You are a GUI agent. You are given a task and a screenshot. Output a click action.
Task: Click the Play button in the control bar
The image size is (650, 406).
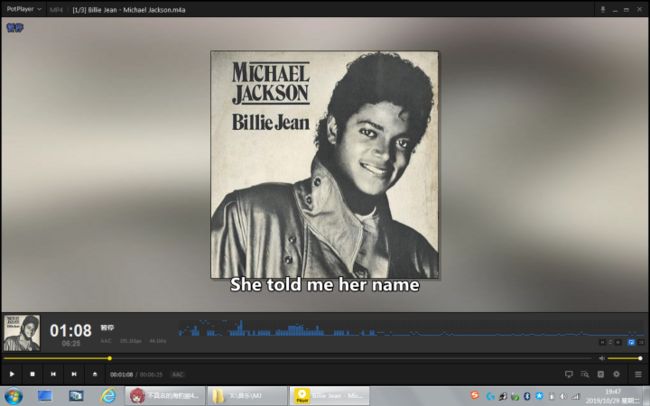(12, 374)
